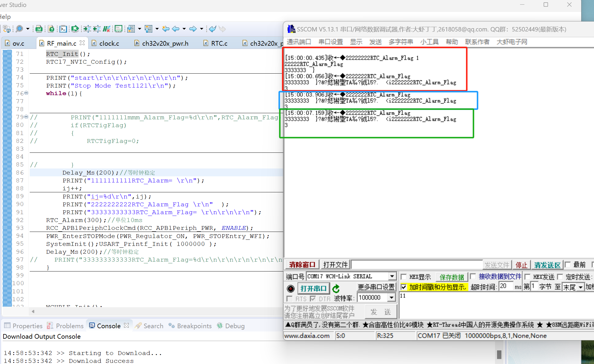The image size is (594, 364).
Task: Click the document help toolbar icon
Action: pos(51,29)
